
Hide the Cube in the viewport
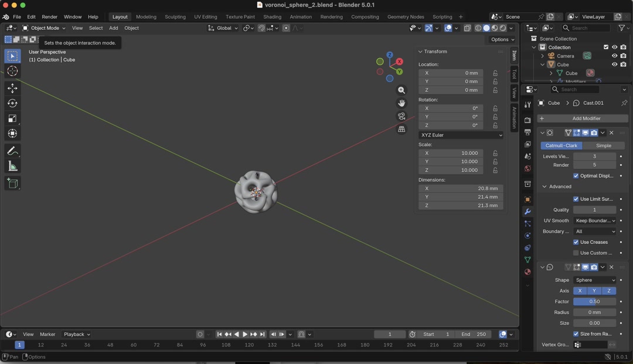pyautogui.click(x=614, y=64)
